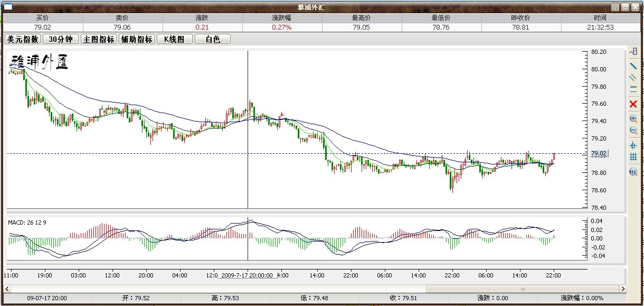Click the 最低价 column header
The height and width of the screenshot is (306, 644).
tap(441, 18)
